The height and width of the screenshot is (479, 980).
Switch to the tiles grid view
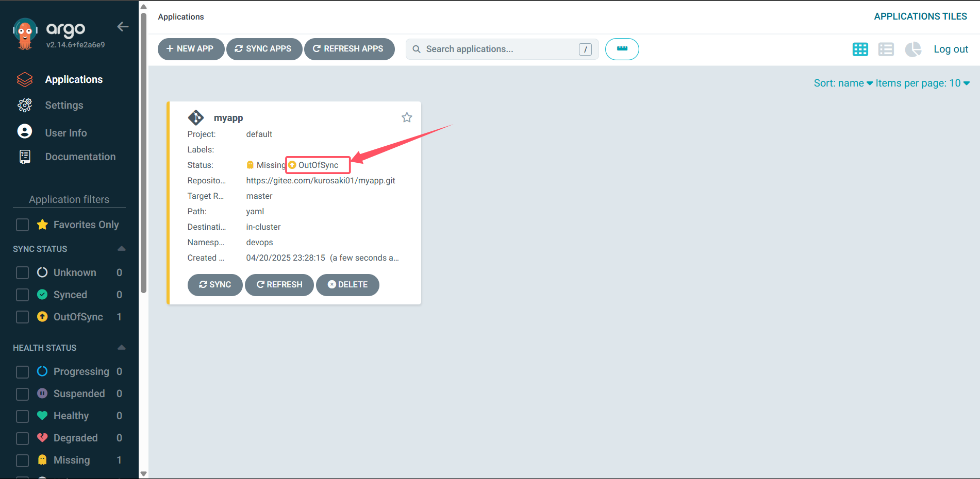(x=860, y=49)
